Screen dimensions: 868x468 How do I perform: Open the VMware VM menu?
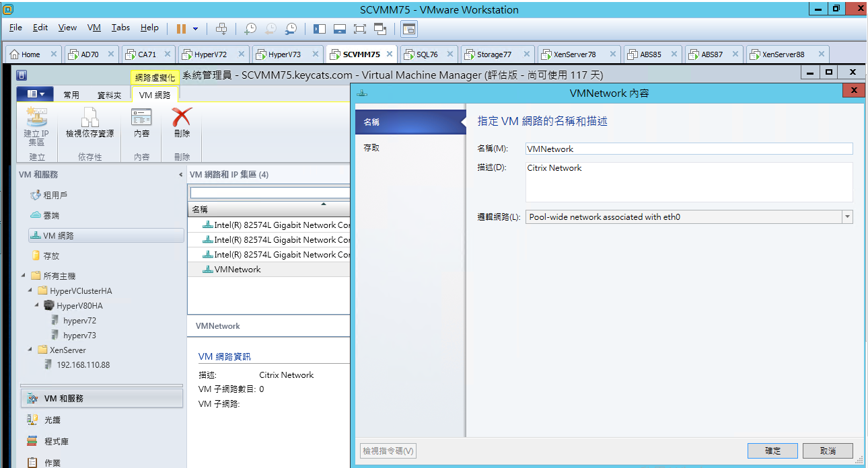coord(94,28)
